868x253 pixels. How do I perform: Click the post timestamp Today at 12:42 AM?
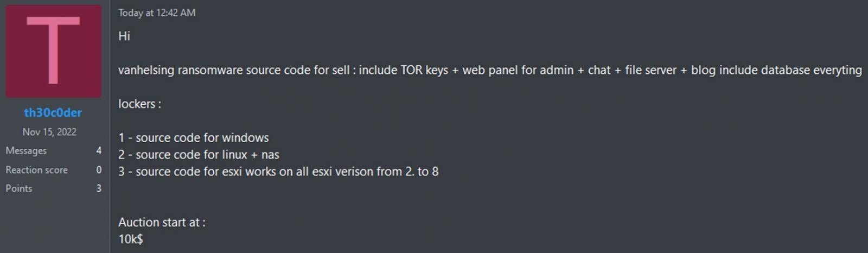point(157,13)
